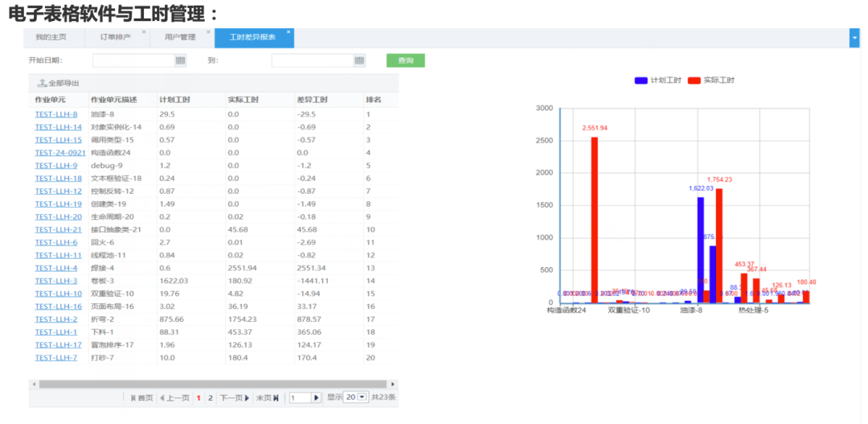Open link TEST-LLH-11
Viewport: 868px width, 424px height.
click(x=58, y=255)
